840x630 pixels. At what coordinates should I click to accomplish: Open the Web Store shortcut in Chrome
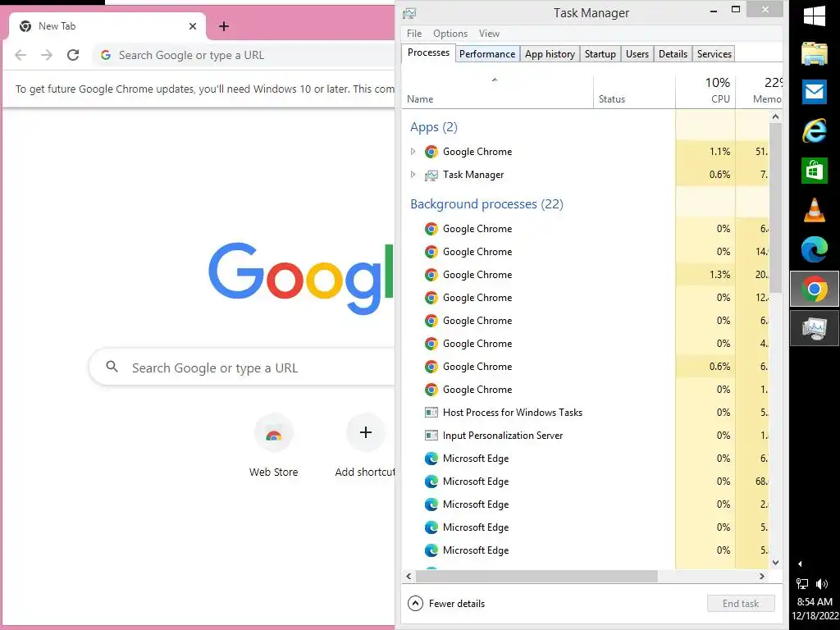[x=274, y=445]
